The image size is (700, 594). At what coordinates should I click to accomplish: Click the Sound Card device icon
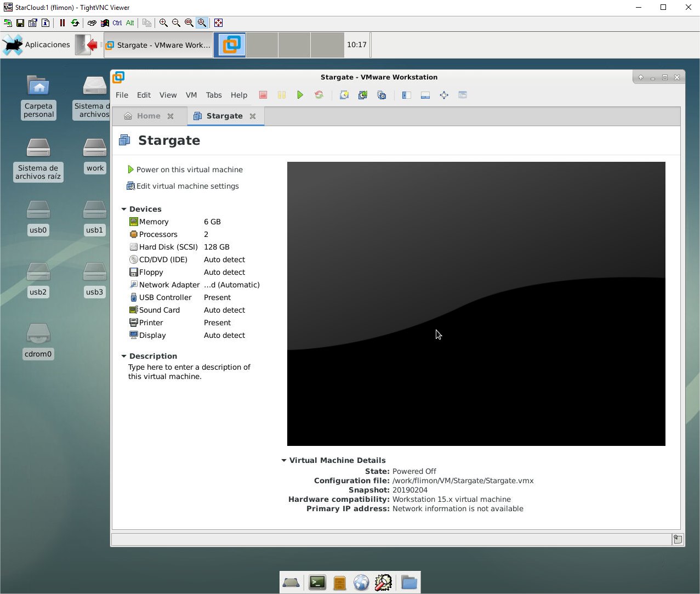[133, 310]
